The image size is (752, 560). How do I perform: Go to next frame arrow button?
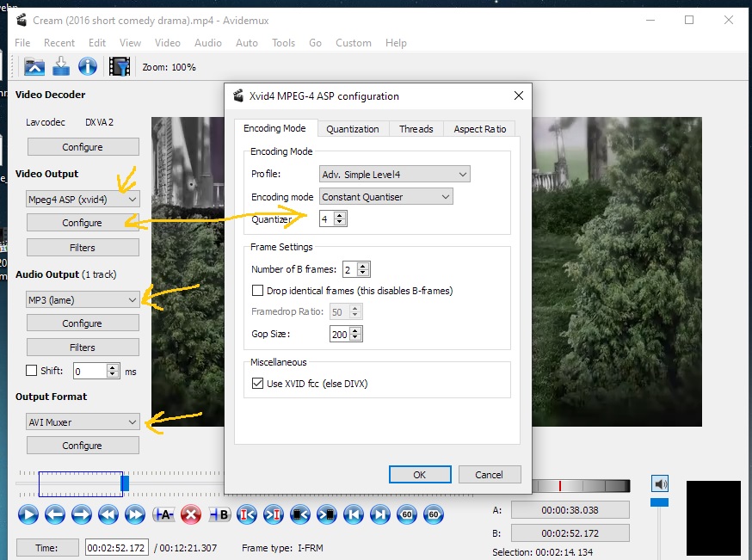(82, 515)
